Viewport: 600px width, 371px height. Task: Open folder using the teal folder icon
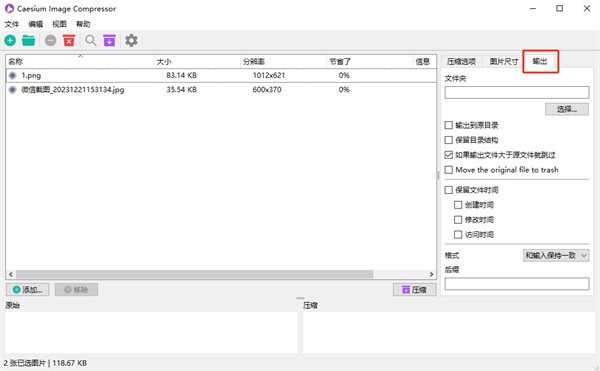click(29, 40)
